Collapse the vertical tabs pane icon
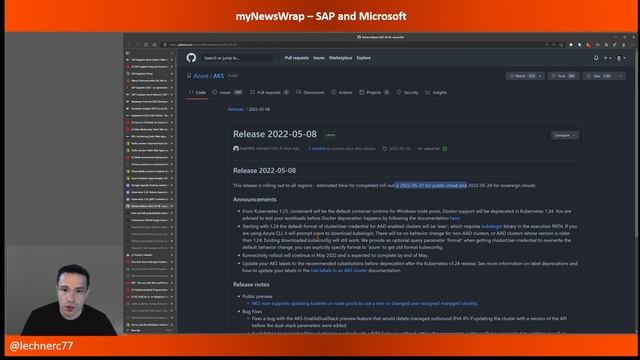The image size is (640, 360). tap(128, 53)
